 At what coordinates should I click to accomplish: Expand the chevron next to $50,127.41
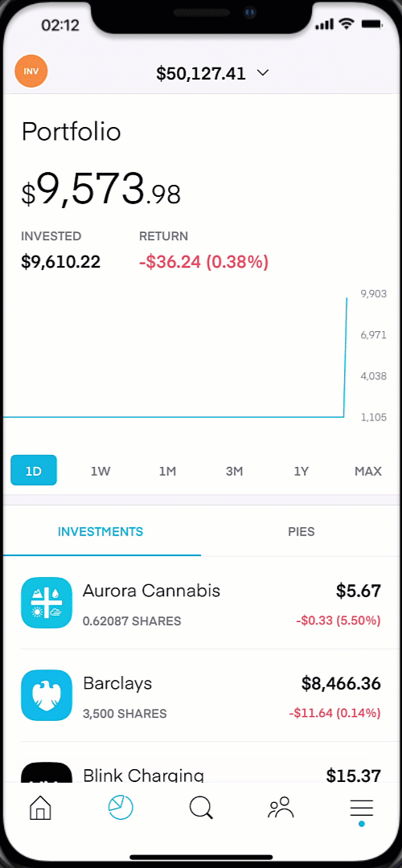tap(263, 72)
